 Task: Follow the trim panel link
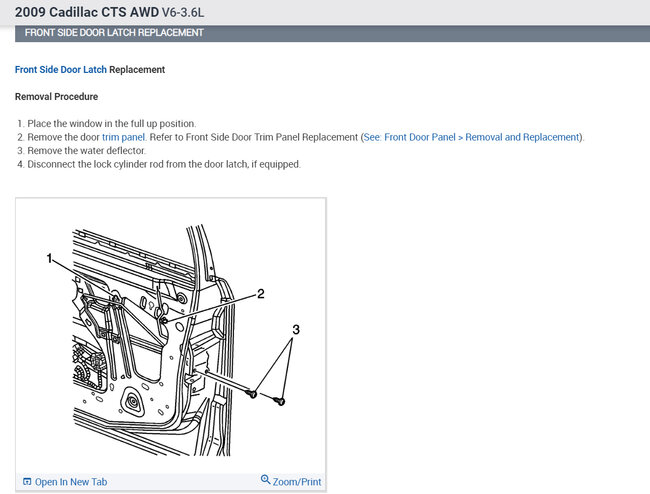pyautogui.click(x=123, y=137)
